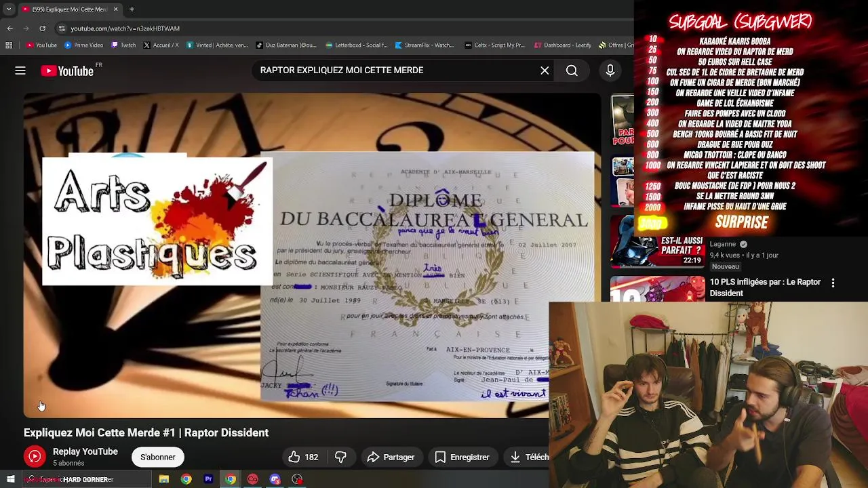This screenshot has height=488, width=868.
Task: Open the YouTube bookmark
Action: coord(42,45)
